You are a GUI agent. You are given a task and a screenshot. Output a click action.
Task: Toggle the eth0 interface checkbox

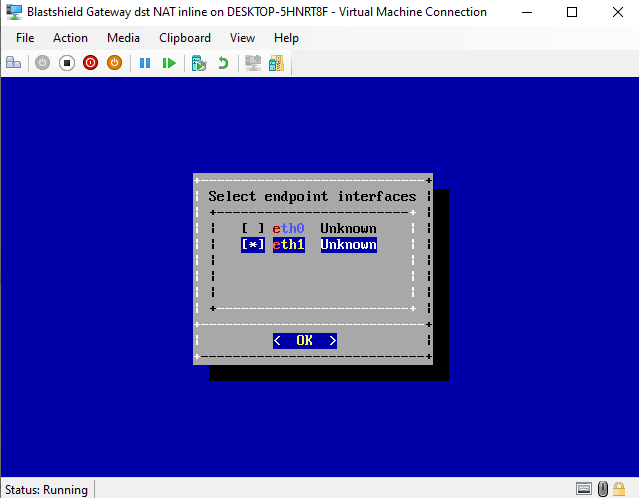click(x=253, y=229)
